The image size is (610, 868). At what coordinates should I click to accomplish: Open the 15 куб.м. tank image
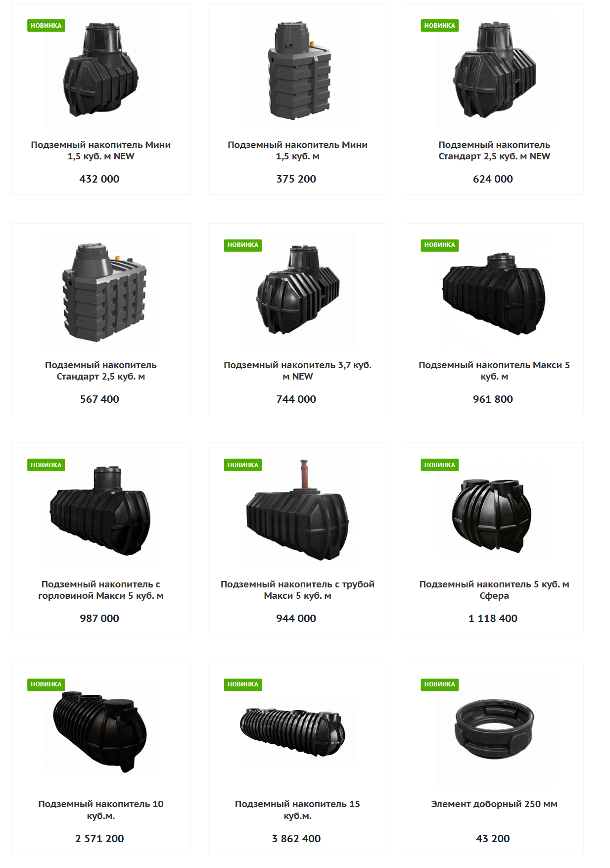(297, 729)
